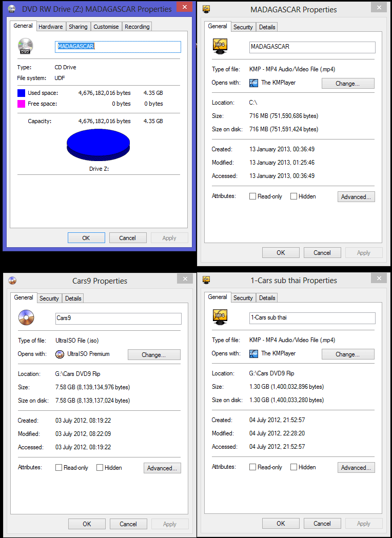
Task: Switch to the Sharing tab
Action: point(78,27)
